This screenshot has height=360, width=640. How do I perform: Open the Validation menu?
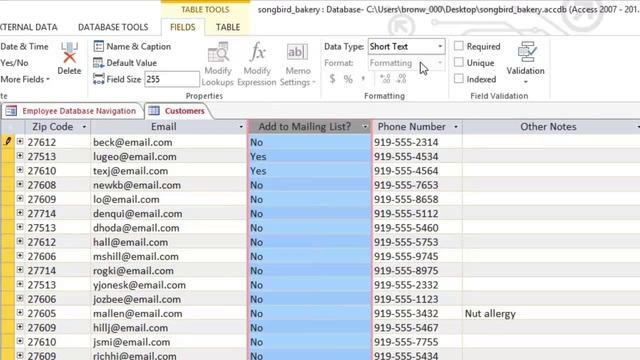coord(526,63)
